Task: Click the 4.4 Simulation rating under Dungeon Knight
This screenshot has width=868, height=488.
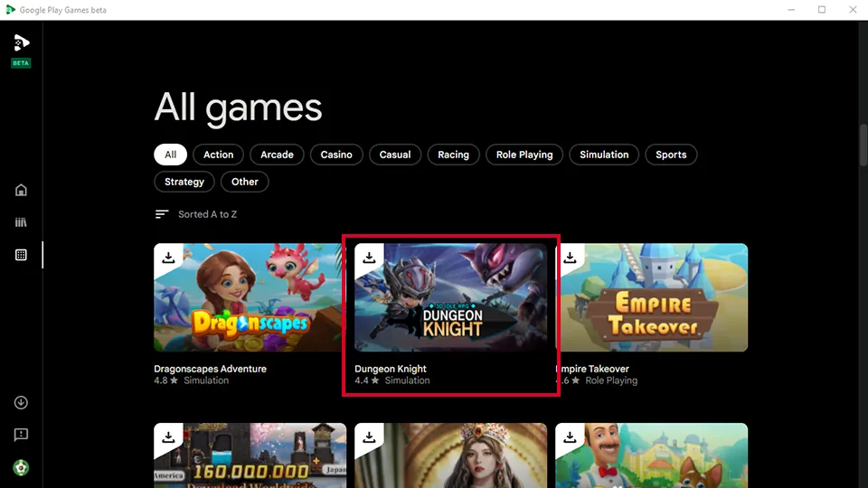Action: tap(392, 380)
